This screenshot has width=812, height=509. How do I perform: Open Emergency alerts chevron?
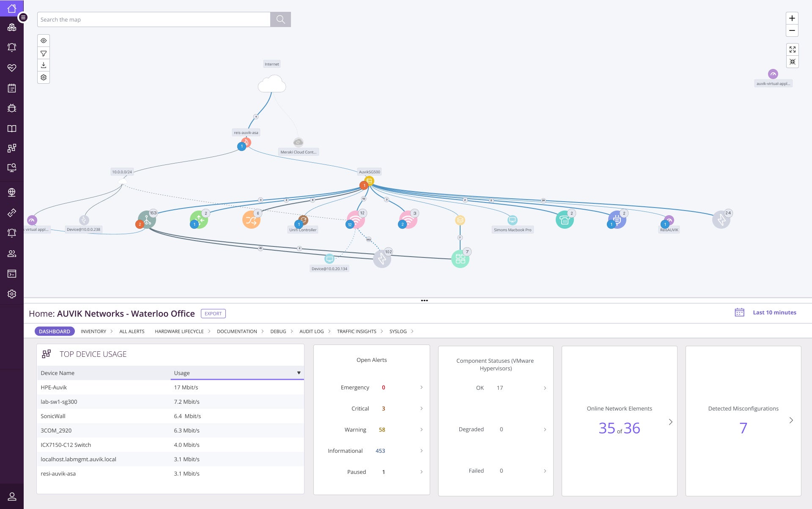[421, 387]
